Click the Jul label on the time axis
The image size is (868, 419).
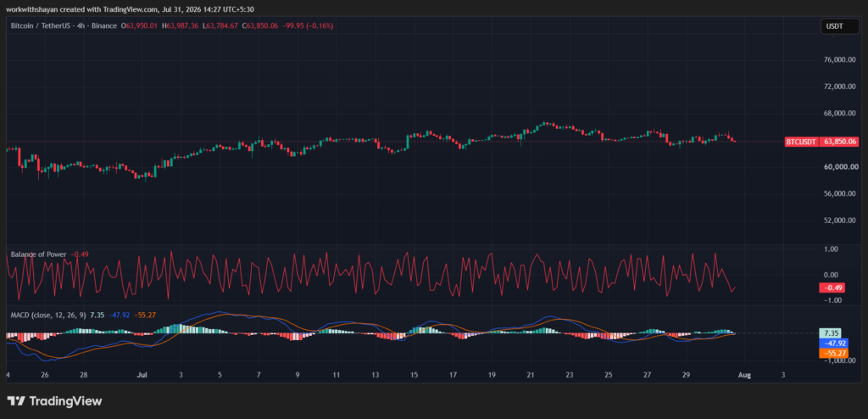click(142, 375)
